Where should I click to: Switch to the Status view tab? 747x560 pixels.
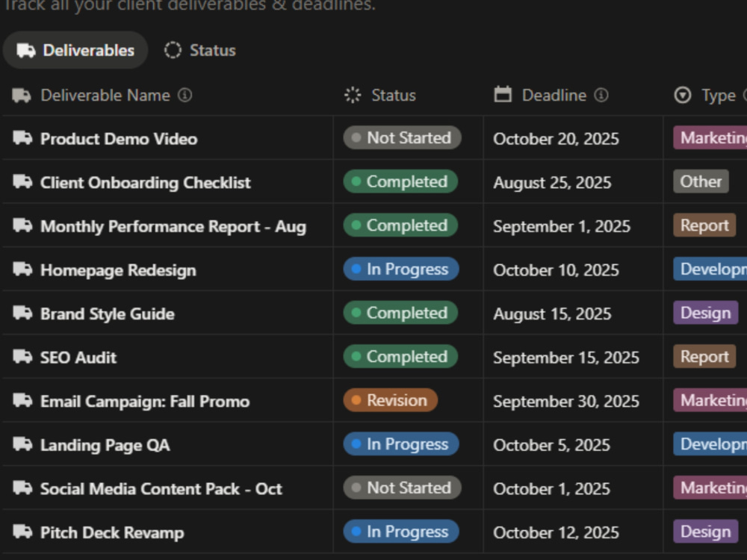[200, 50]
